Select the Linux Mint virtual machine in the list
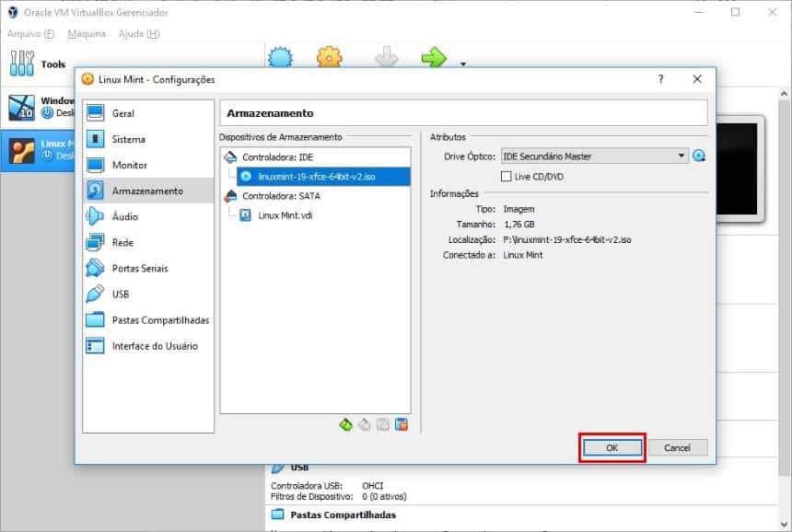 point(38,150)
